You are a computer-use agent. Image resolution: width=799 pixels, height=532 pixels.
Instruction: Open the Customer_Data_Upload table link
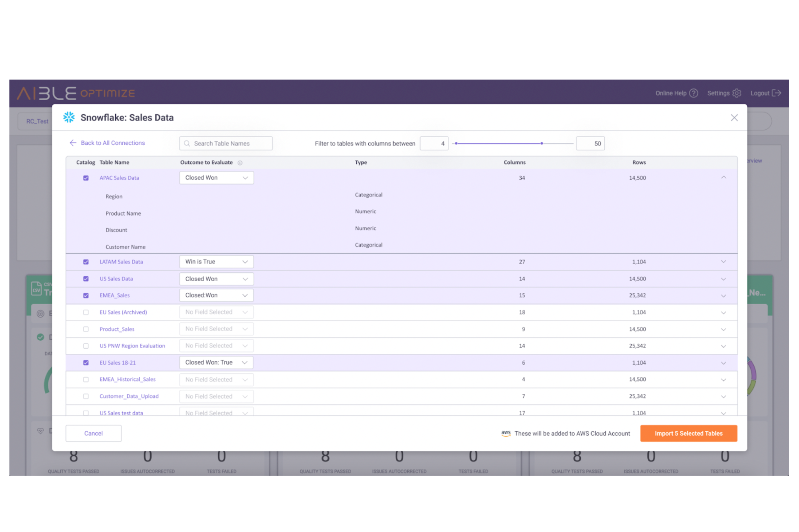click(x=129, y=396)
